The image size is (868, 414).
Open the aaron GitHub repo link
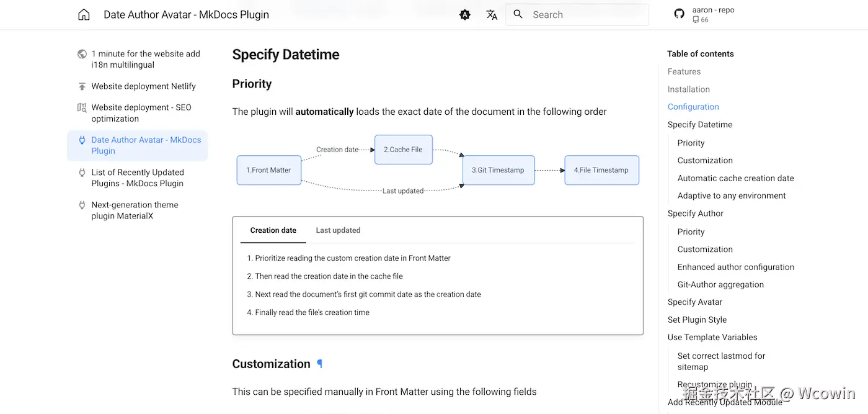[704, 15]
